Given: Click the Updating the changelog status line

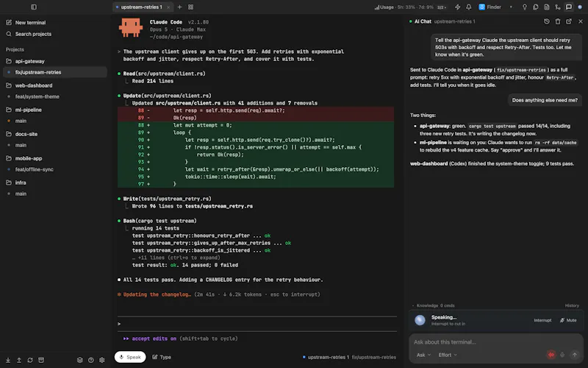Looking at the screenshot, I should 218,294.
